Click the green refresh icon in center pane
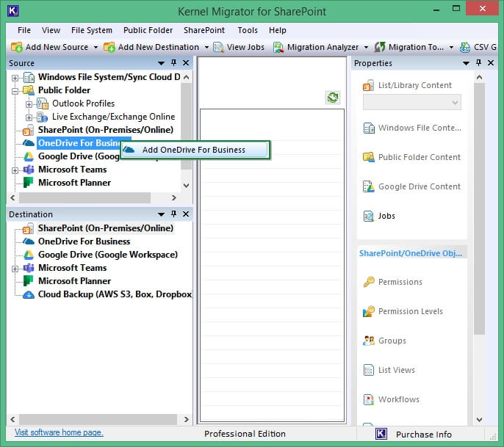 click(x=333, y=98)
